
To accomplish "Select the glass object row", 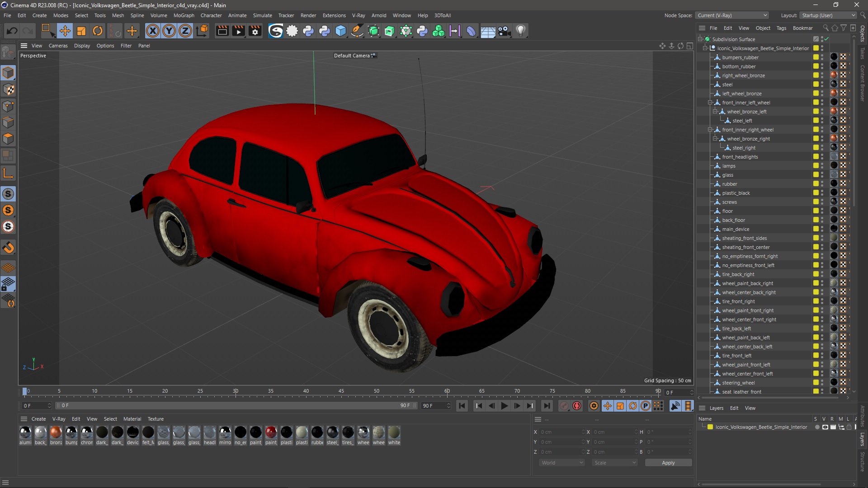I will click(x=727, y=175).
